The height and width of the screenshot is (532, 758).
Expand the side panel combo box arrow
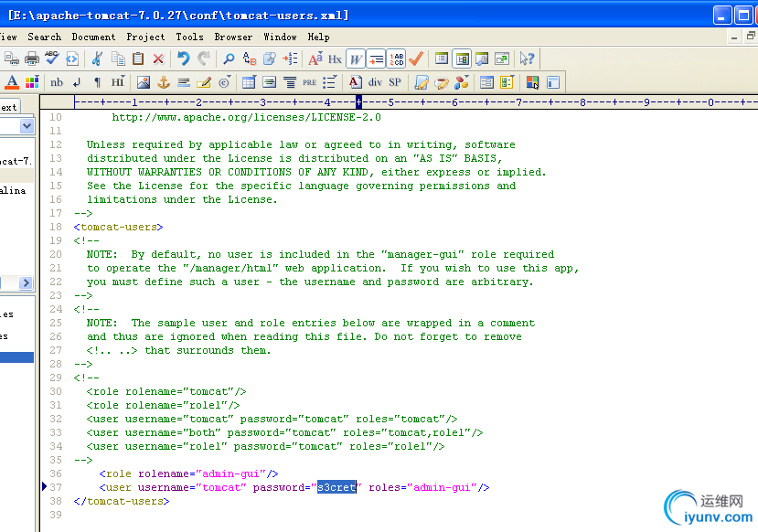[x=27, y=126]
